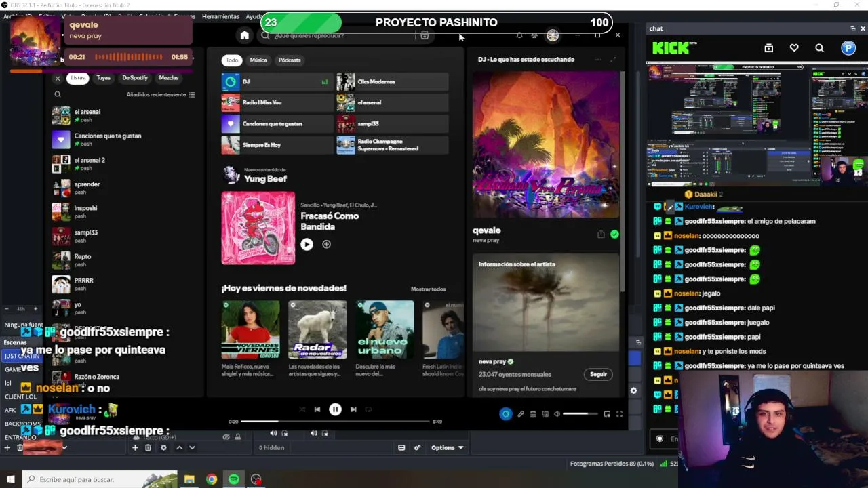The height and width of the screenshot is (488, 868).
Task: Open Añadidos recientemente sort menu
Action: tap(161, 95)
